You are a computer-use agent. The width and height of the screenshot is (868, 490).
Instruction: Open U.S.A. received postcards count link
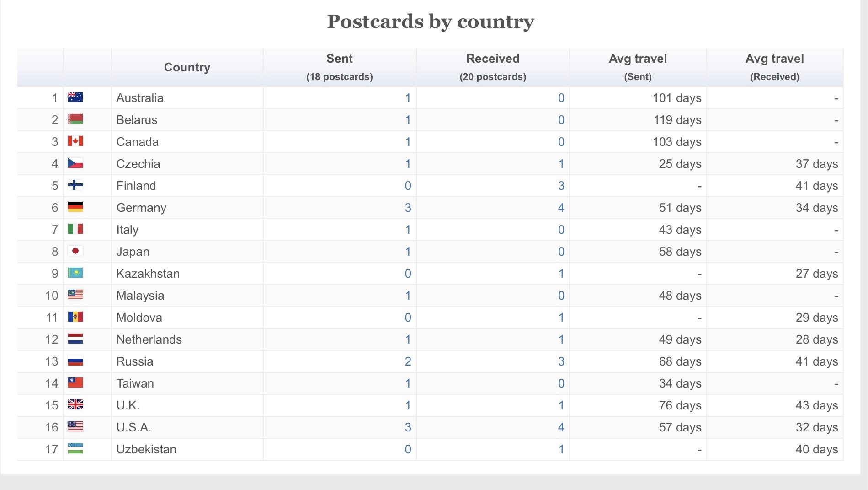tap(561, 427)
